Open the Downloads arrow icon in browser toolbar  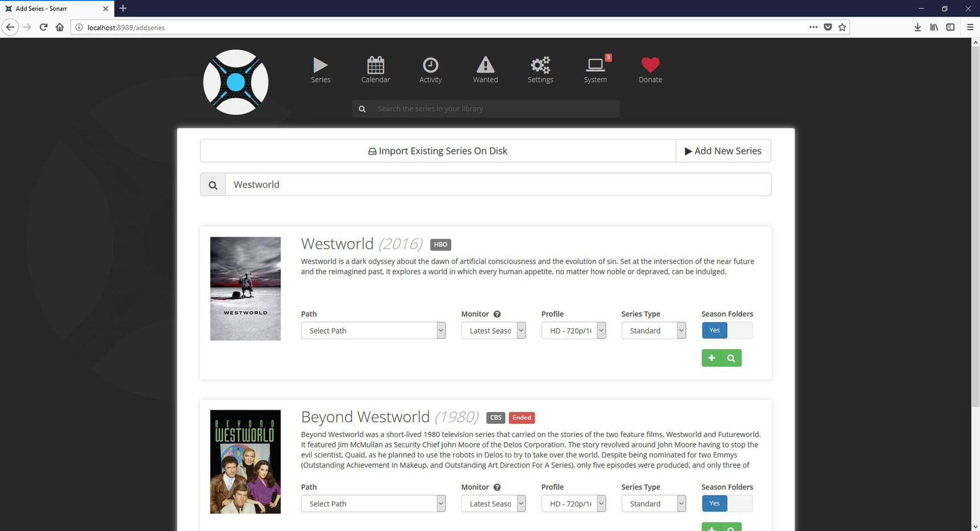click(x=917, y=27)
